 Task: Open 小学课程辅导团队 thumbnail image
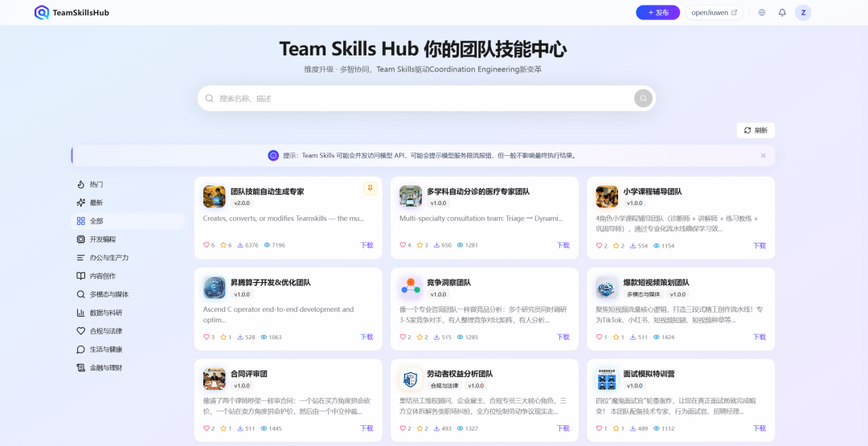click(607, 196)
